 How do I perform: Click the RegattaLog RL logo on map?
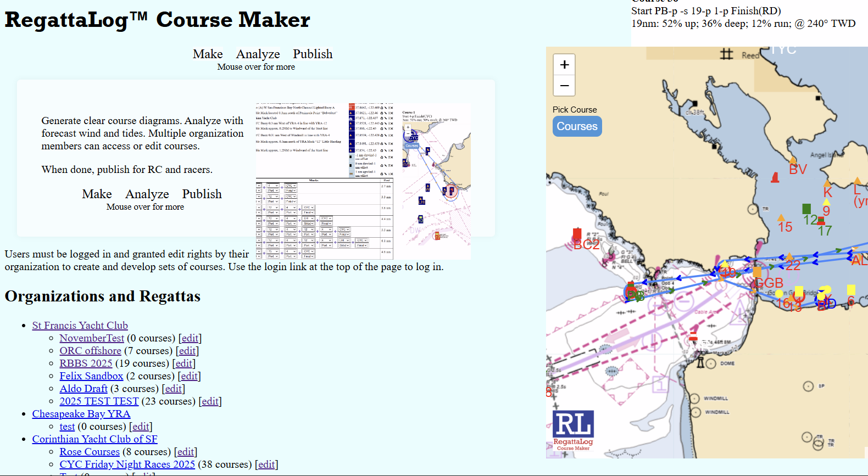[x=573, y=430]
